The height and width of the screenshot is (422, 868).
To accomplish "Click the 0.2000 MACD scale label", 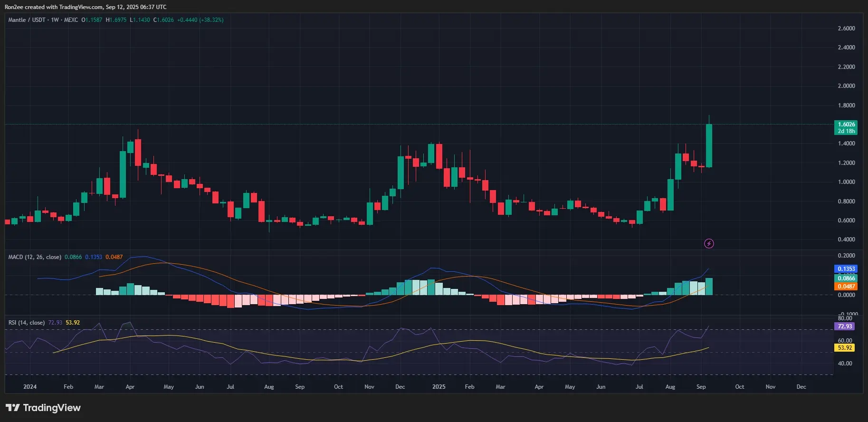I will (846, 256).
